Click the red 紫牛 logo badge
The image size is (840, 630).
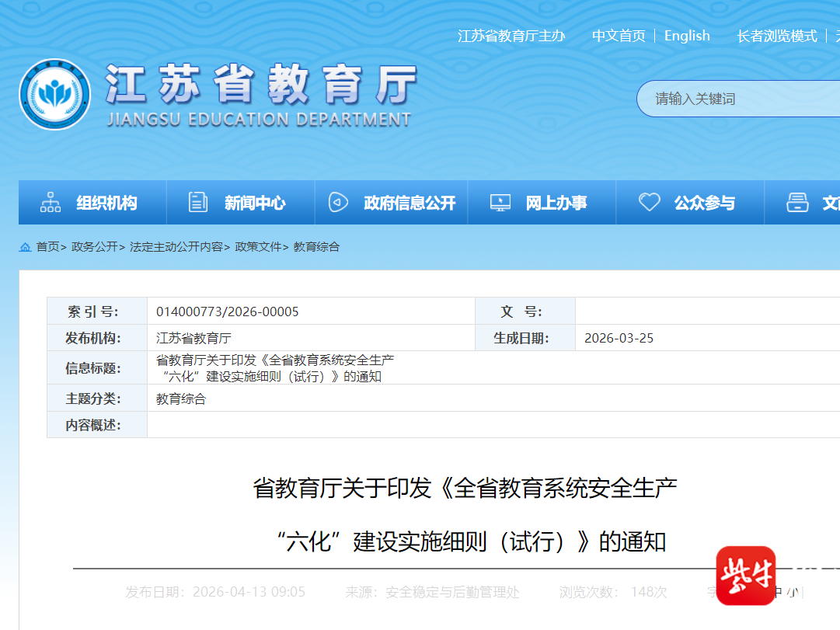pyautogui.click(x=745, y=576)
